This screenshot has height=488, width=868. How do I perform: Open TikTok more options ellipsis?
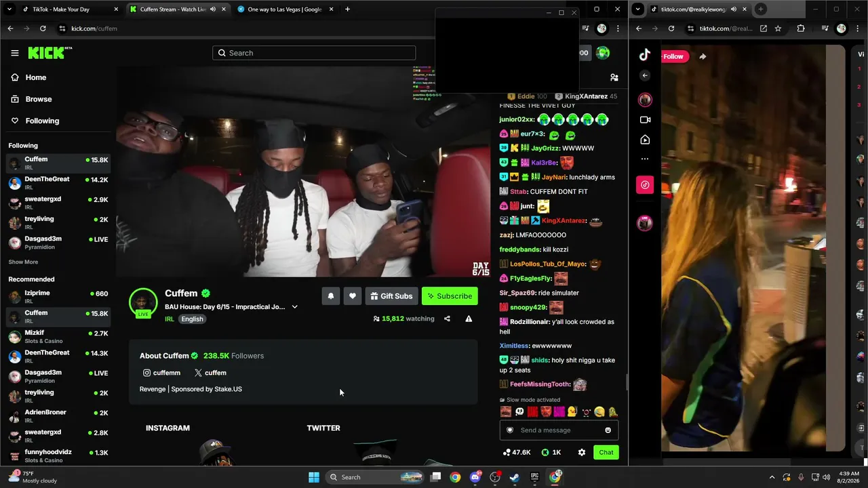(x=645, y=159)
